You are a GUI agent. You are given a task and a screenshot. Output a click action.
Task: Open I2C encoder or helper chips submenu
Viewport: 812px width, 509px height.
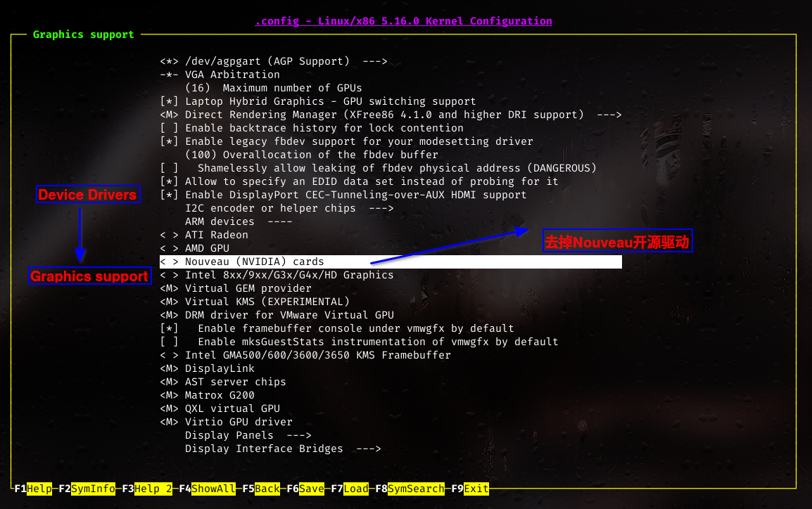(x=289, y=208)
